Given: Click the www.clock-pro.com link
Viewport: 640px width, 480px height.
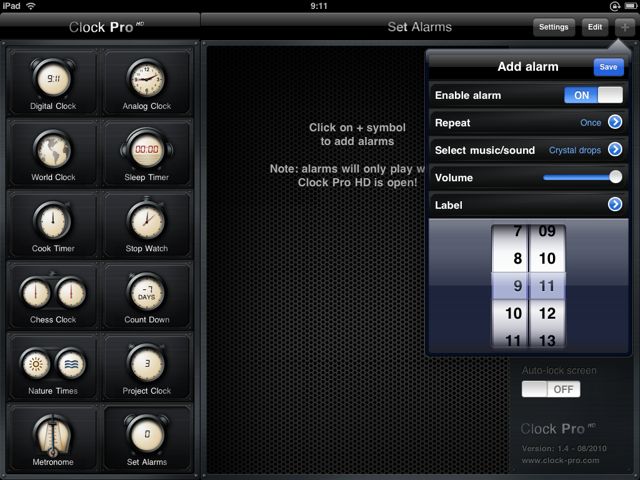Looking at the screenshot, I should [x=560, y=460].
